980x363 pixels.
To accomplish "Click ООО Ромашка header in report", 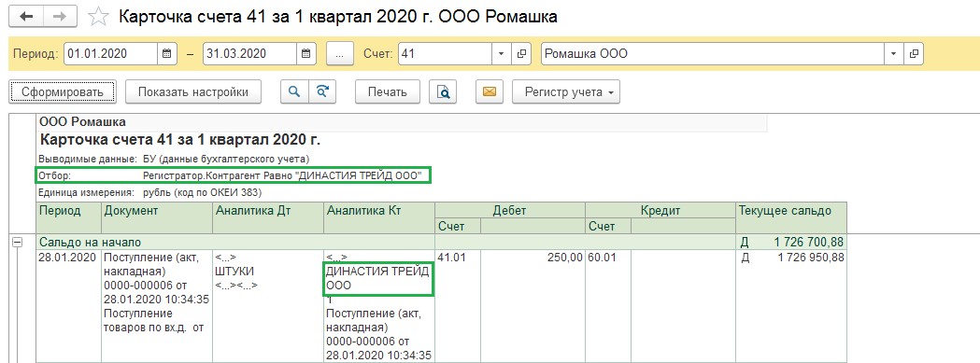I will pyautogui.click(x=82, y=121).
